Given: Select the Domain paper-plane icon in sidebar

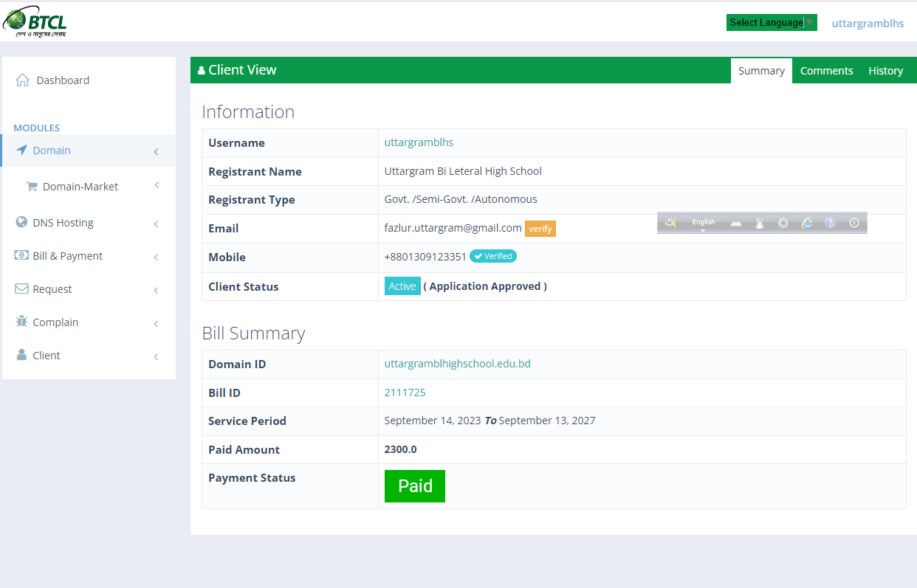Looking at the screenshot, I should pos(23,150).
